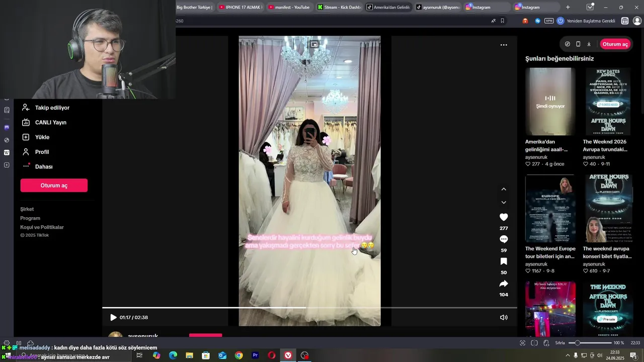644x362 pixels.
Task: Switch to the Stream - Kick Dashboard tab
Action: click(x=338, y=7)
